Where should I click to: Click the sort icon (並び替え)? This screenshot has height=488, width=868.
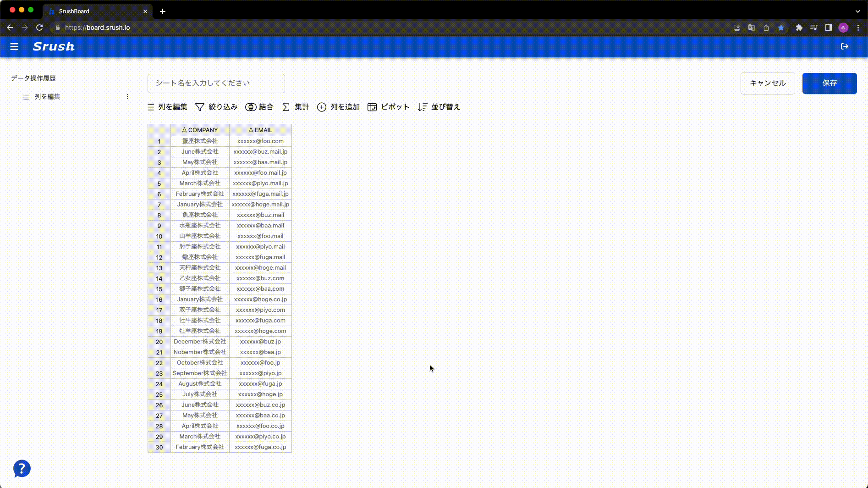point(422,107)
